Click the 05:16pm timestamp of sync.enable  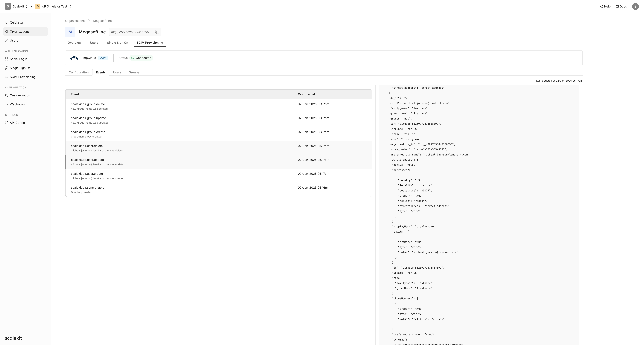click(314, 188)
